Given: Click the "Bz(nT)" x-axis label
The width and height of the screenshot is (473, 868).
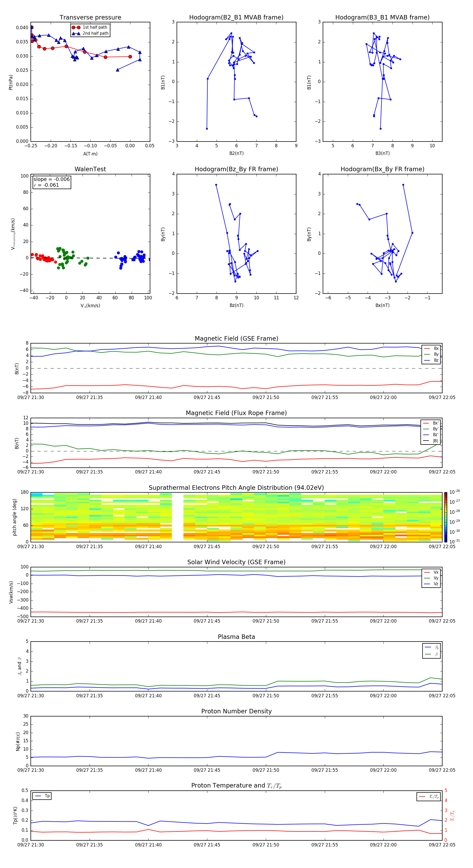Looking at the screenshot, I should [236, 305].
